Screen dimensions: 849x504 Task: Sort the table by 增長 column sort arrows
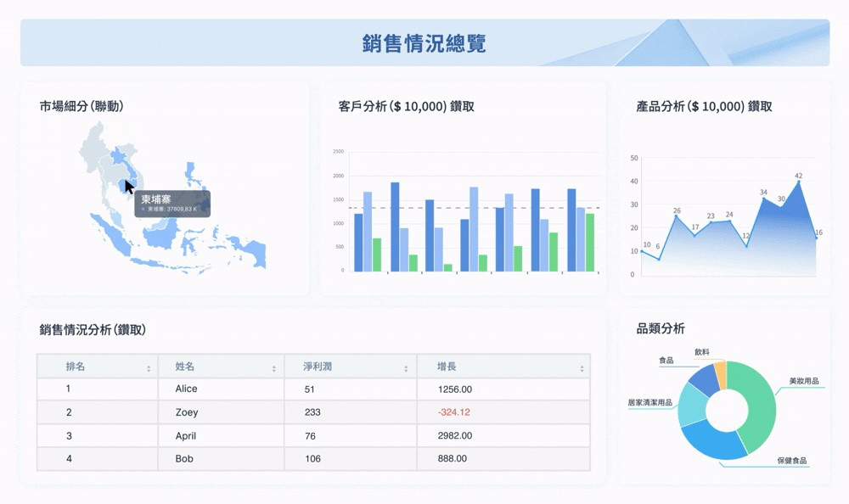tap(582, 368)
